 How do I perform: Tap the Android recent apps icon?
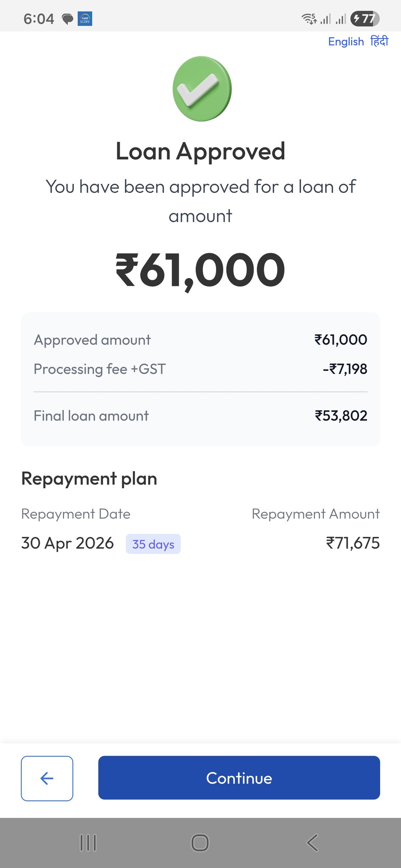pos(88,843)
